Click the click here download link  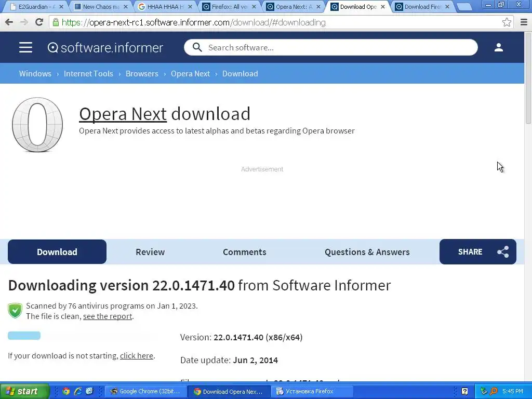137,355
